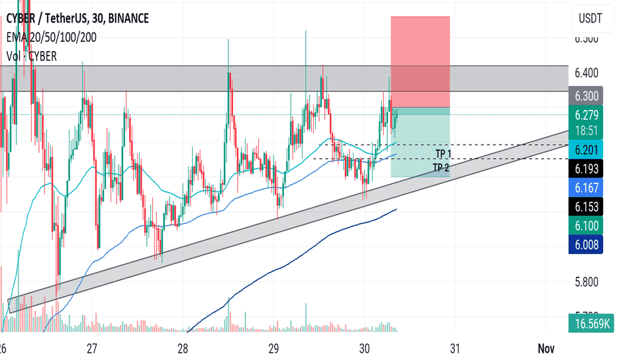Click the date label 29 on time axis

[x=273, y=349]
